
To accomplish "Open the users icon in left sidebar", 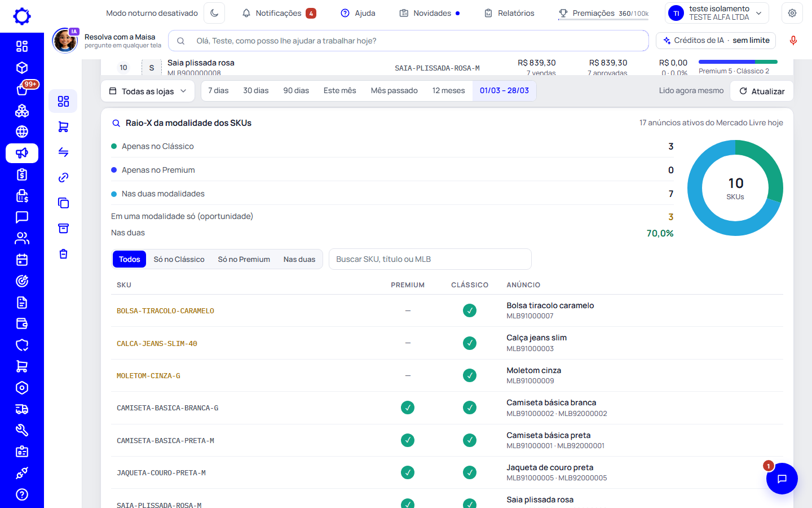I will pyautogui.click(x=22, y=238).
